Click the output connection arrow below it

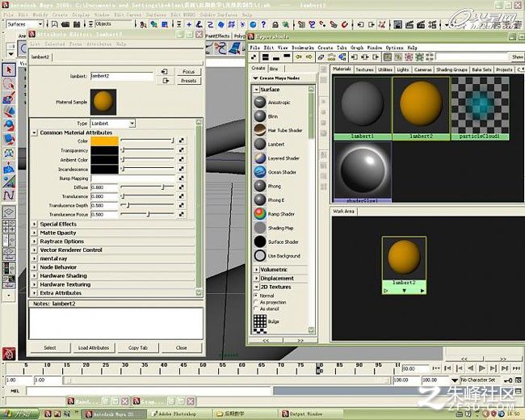(x=166, y=81)
